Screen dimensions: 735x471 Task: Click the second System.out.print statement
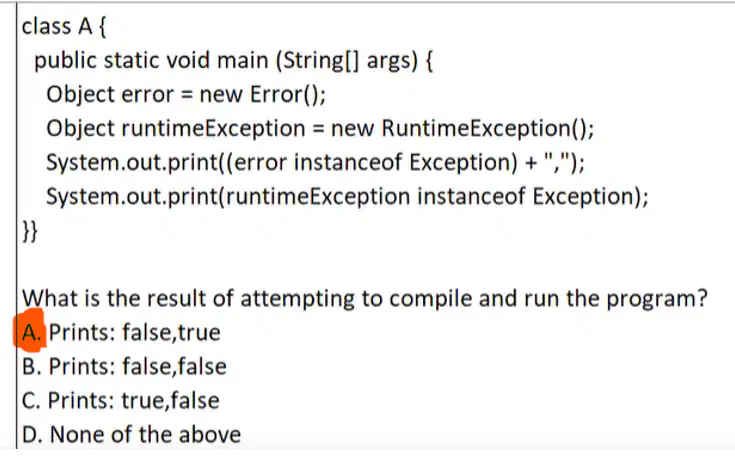pyautogui.click(x=347, y=196)
